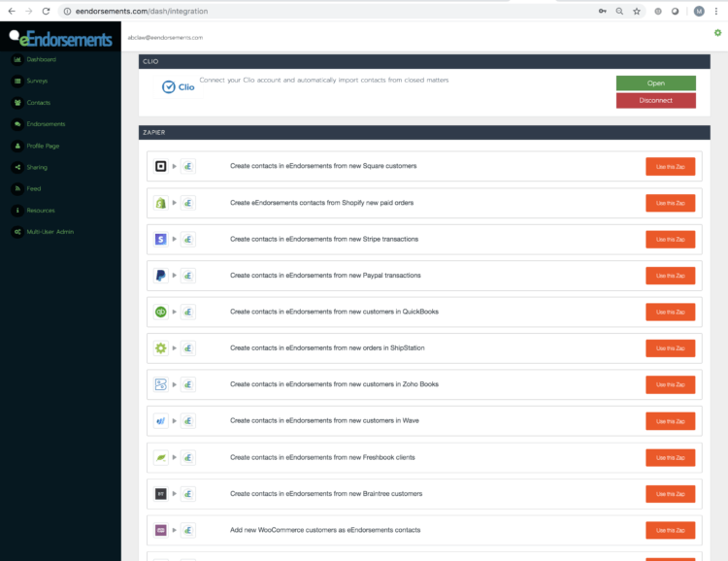Click the green Open button for Clio
728x561 pixels.
[655, 83]
